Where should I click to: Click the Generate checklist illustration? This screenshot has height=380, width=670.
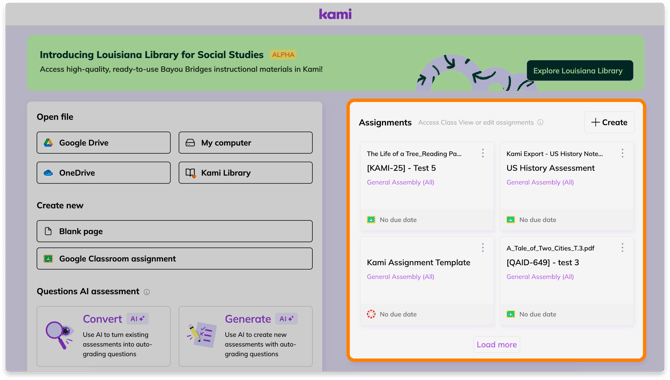click(x=201, y=335)
